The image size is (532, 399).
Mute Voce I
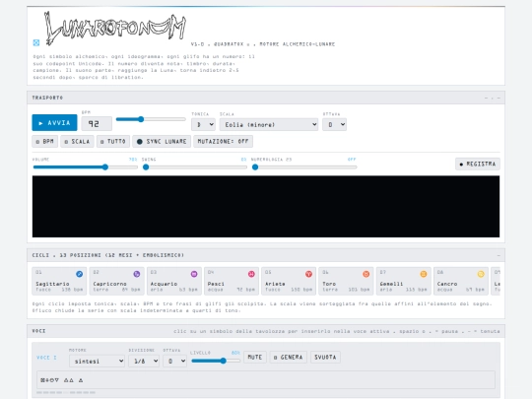pos(255,358)
